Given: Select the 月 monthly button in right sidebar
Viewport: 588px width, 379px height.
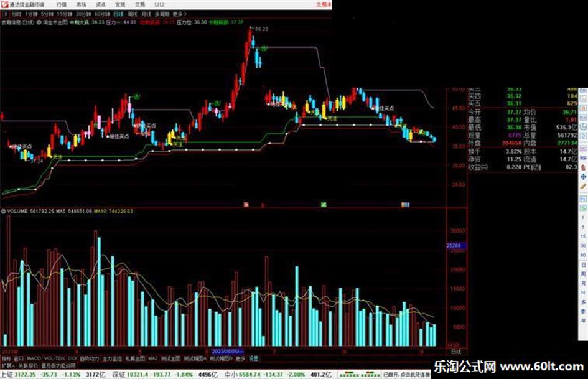Looking at the screenshot, I should [x=583, y=283].
